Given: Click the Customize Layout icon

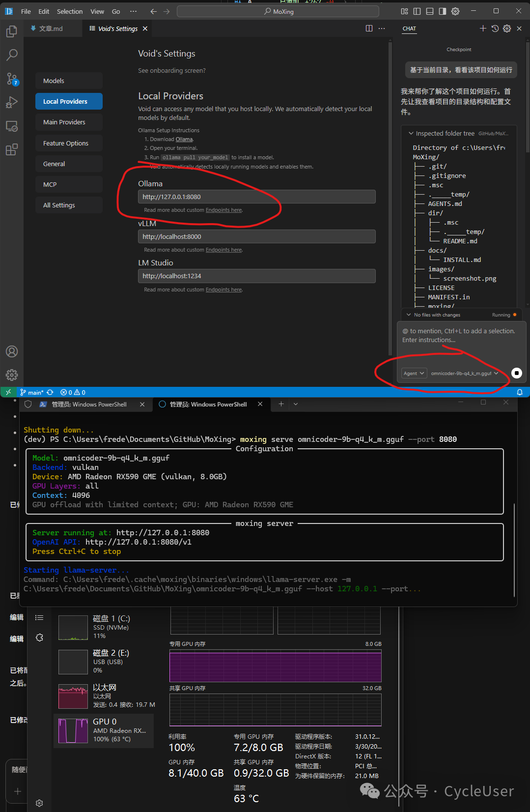Looking at the screenshot, I should pos(404,11).
